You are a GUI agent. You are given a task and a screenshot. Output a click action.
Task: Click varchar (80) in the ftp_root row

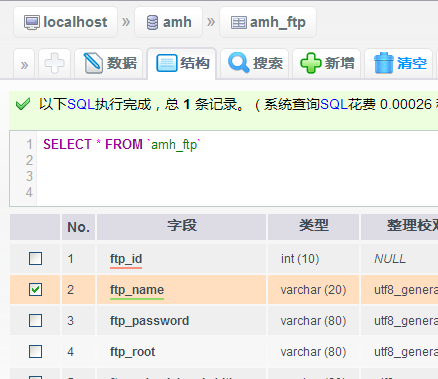point(313,352)
